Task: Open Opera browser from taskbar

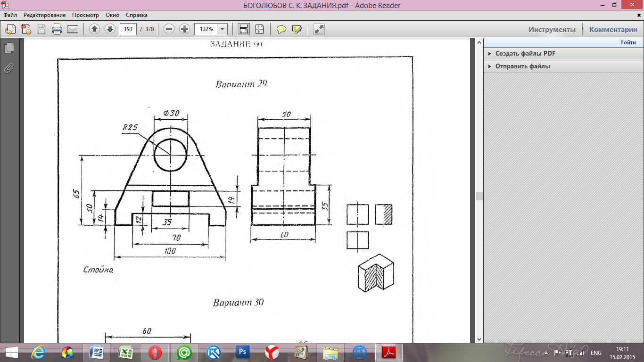Action: tap(155, 352)
